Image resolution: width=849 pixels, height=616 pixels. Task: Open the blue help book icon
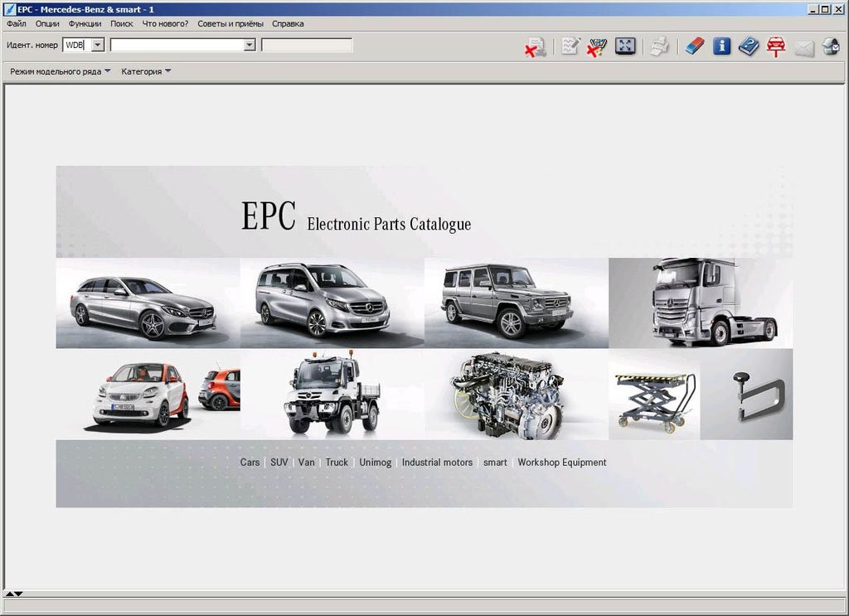tap(749, 46)
